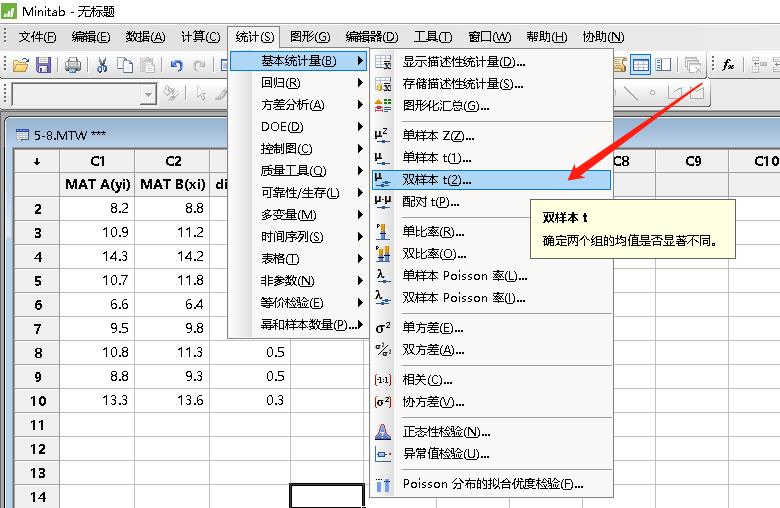
Task: Open the 计算(C) menu
Action: tap(200, 37)
